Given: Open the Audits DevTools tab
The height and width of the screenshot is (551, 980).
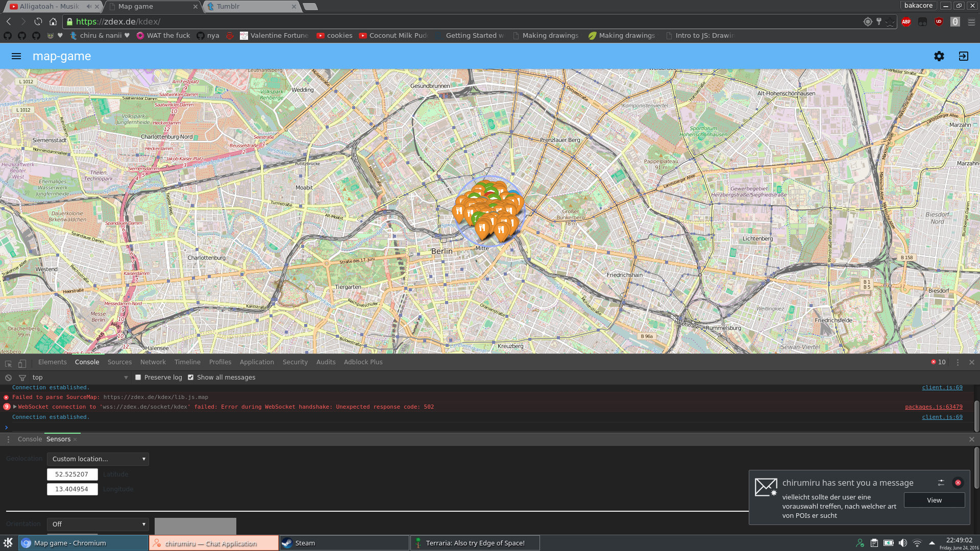Looking at the screenshot, I should pyautogui.click(x=326, y=362).
